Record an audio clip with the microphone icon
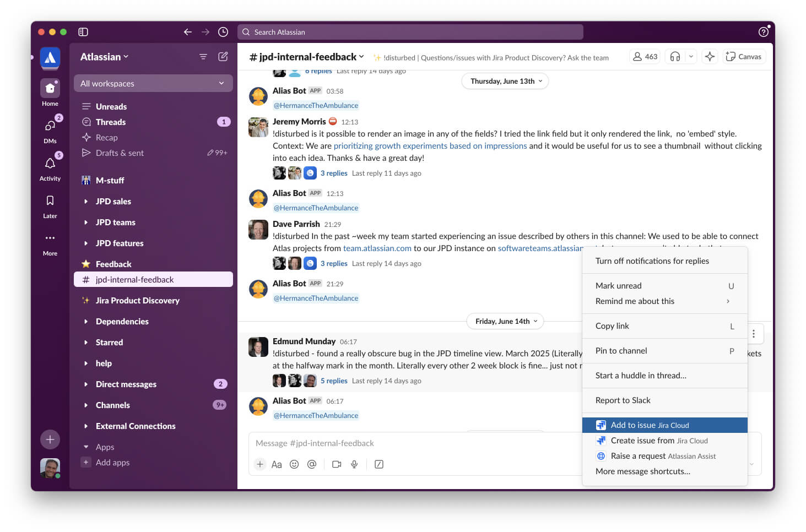The width and height of the screenshot is (806, 532). [x=354, y=464]
